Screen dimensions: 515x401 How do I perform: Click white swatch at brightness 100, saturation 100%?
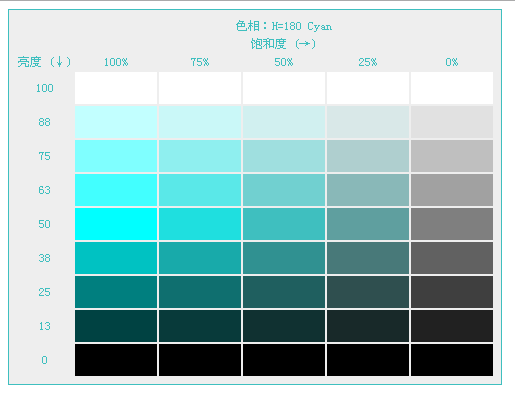click(x=116, y=88)
